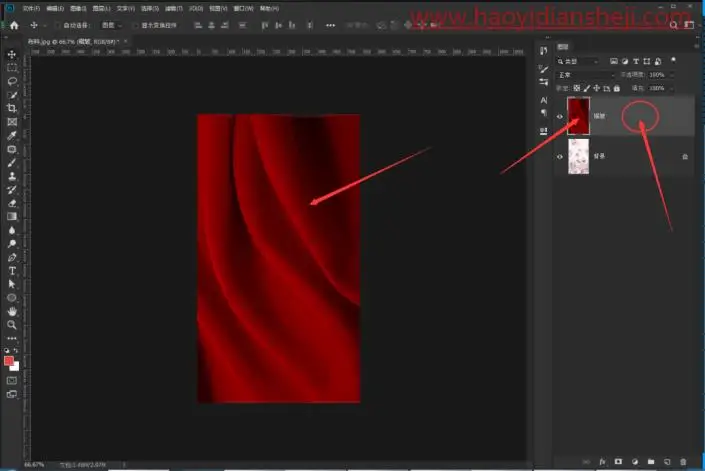Open the Move tool preset picker arrow
705x471 pixels.
click(x=45, y=26)
